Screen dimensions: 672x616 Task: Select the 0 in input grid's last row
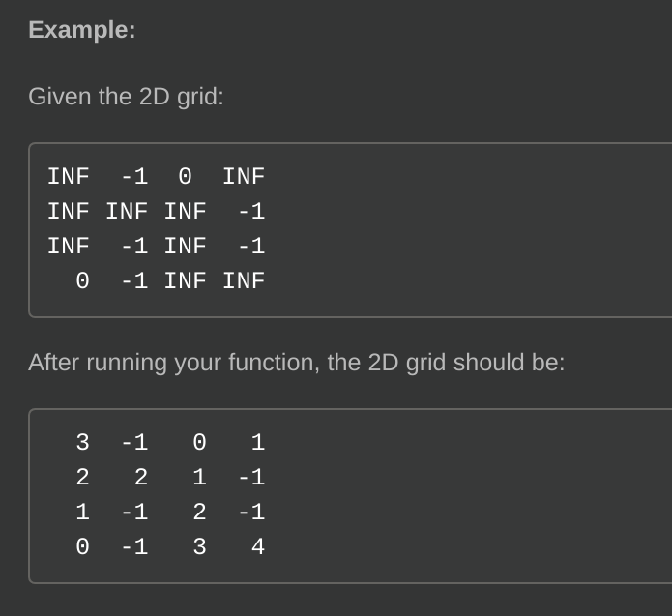click(x=83, y=281)
